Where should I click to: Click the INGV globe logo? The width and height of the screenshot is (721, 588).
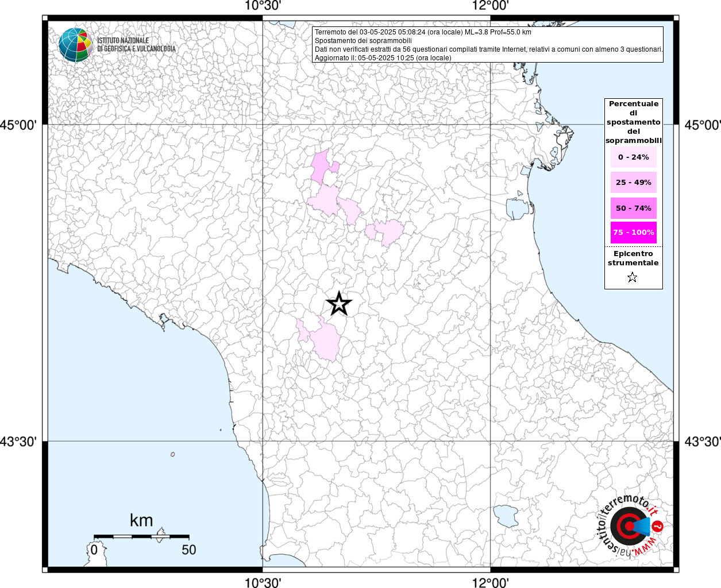tap(75, 45)
